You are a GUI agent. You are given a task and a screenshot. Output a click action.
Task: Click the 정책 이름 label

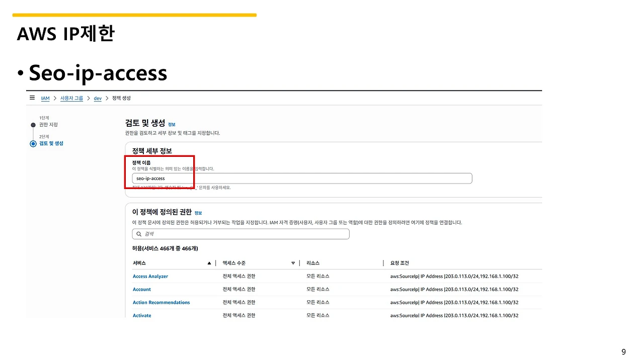point(141,163)
